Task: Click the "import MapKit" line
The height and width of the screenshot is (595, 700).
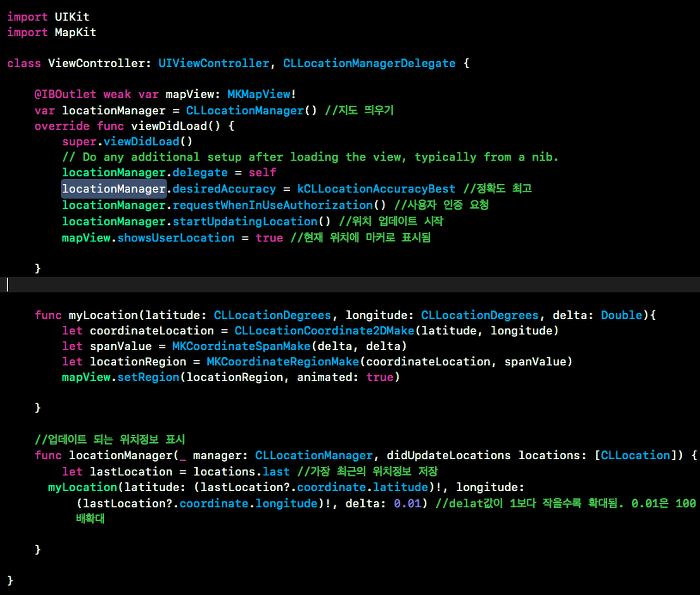Action: (x=52, y=33)
